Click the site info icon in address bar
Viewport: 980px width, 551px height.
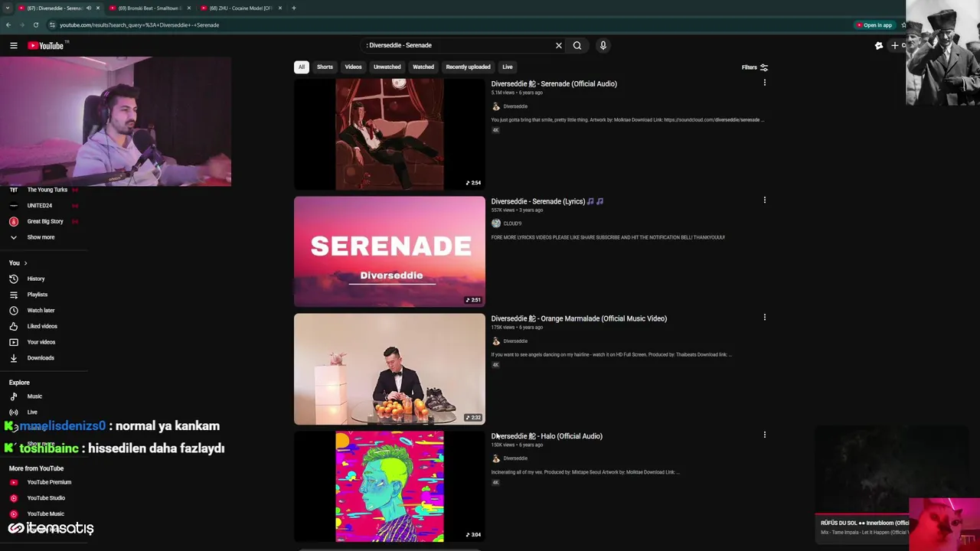[x=52, y=25]
